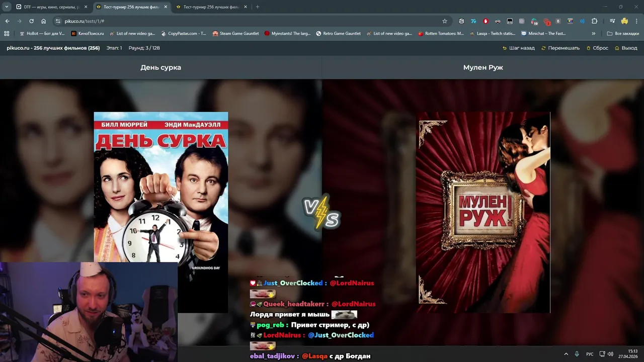This screenshot has height=362, width=644.
Task: Open the tab search dropdown arrow
Action: 7,7
